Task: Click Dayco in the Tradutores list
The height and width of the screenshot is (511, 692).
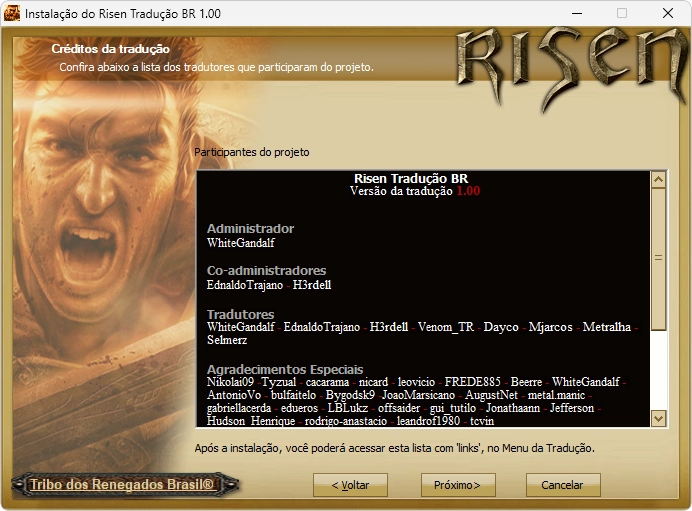Action: tap(501, 327)
